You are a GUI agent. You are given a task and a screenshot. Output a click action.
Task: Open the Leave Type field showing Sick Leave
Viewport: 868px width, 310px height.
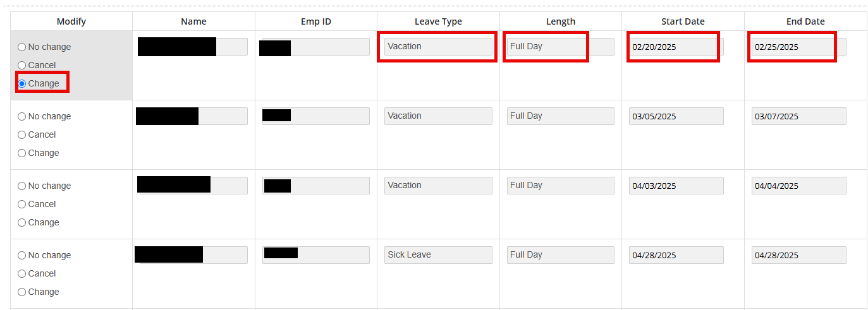[x=438, y=255]
